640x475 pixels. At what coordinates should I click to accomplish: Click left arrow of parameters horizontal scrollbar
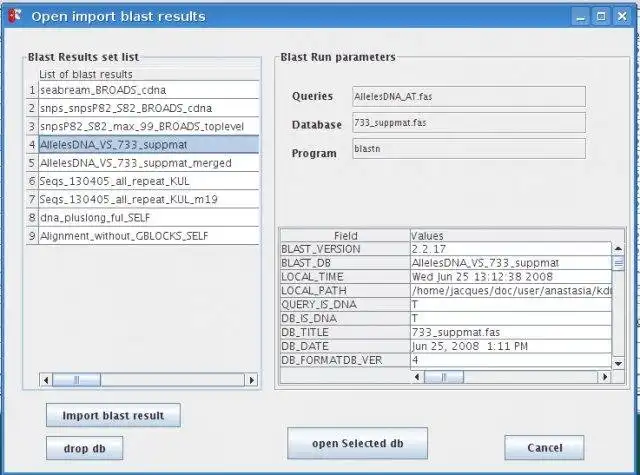417,377
